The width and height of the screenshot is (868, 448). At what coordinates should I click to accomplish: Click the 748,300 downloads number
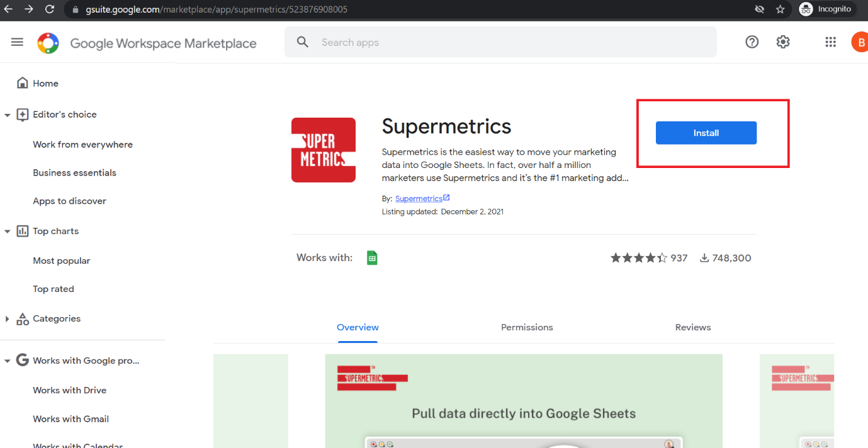click(732, 258)
